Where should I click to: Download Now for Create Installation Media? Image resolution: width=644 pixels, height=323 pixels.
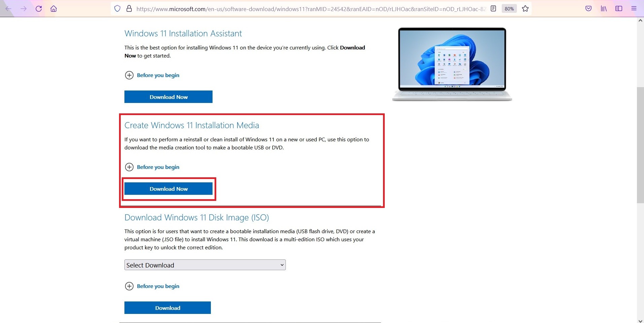(x=168, y=189)
